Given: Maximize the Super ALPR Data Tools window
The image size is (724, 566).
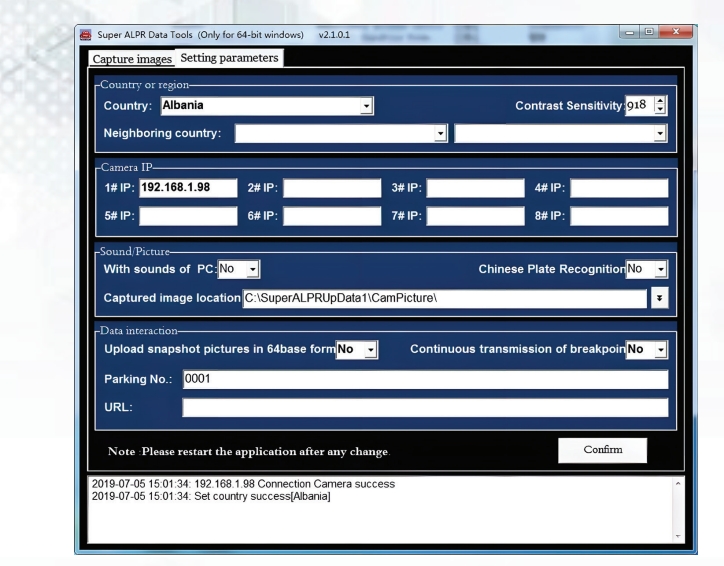Looking at the screenshot, I should (x=649, y=32).
